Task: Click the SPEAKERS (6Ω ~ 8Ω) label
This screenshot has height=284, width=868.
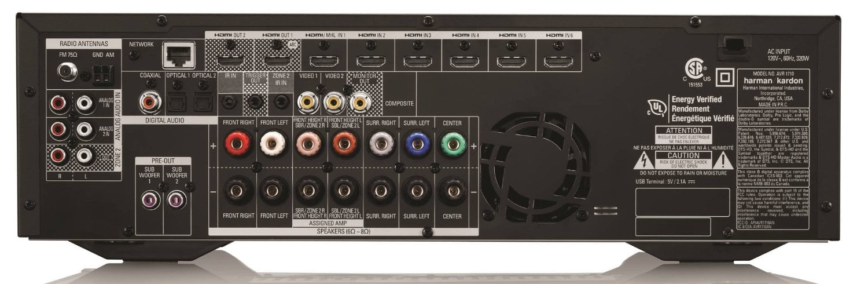Action: click(344, 231)
